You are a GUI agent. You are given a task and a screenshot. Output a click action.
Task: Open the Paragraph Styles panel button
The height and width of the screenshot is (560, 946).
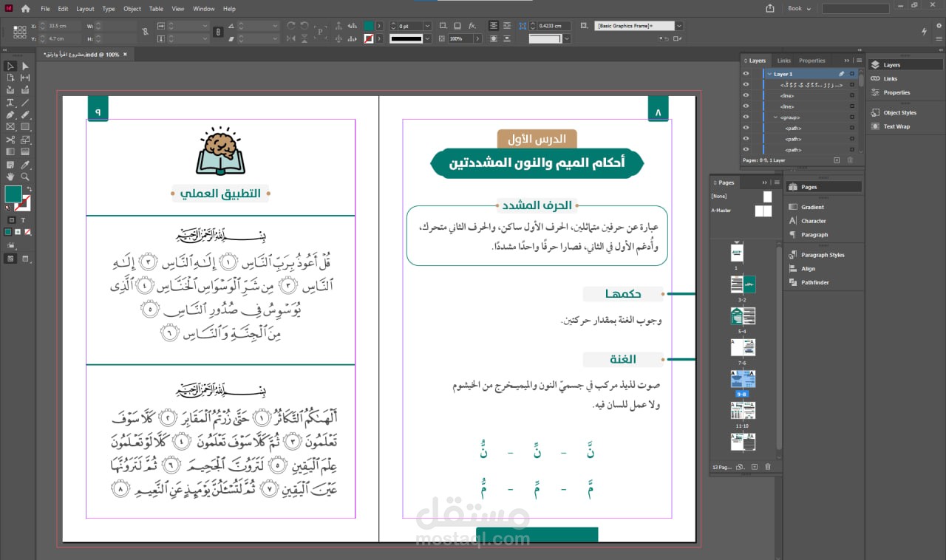pos(822,255)
